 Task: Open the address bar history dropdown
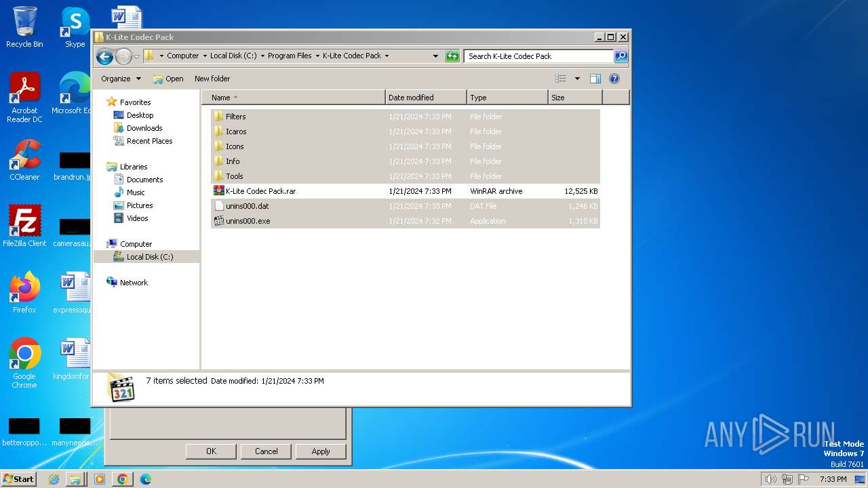click(x=435, y=56)
